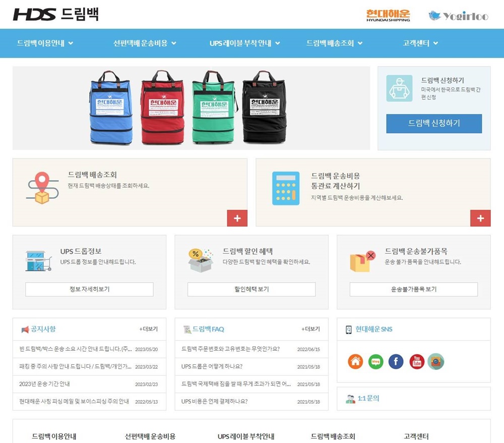Click +더보기 in the 드림백 FAQ panel
This screenshot has height=443, width=504.
(x=310, y=329)
